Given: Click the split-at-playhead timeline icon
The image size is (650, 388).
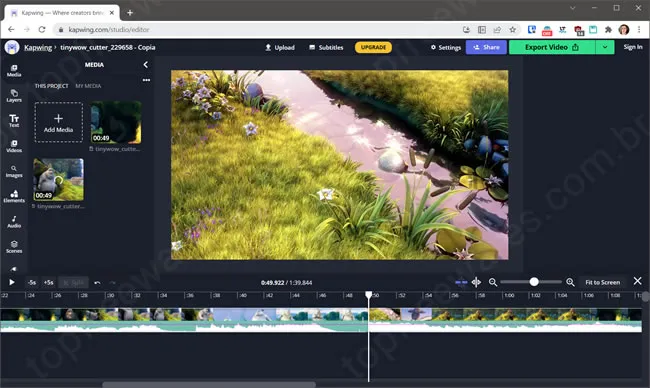Looking at the screenshot, I should click(x=476, y=282).
